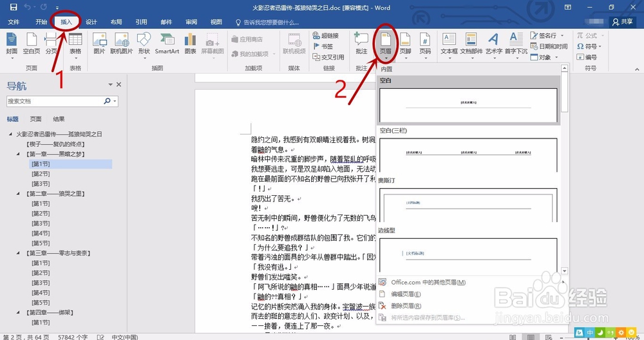
Task: Insert a cover page (封面)
Action: (12, 44)
